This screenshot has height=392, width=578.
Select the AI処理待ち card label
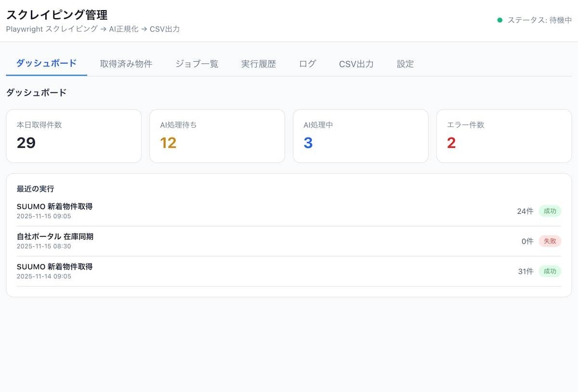click(178, 125)
